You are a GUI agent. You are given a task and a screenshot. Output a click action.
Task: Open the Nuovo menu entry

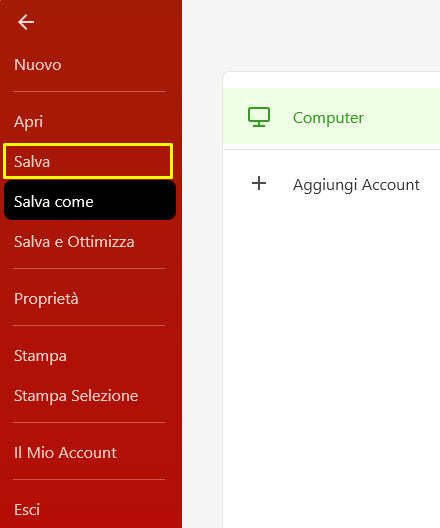(38, 65)
